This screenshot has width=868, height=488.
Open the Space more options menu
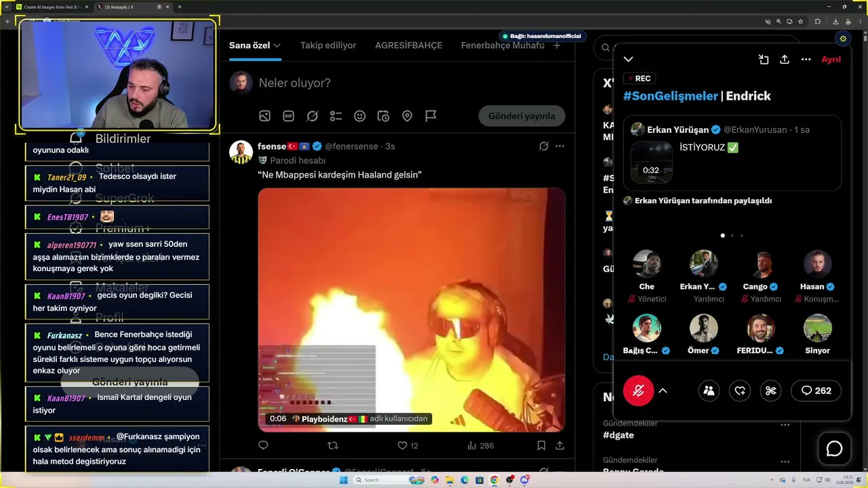(x=806, y=60)
